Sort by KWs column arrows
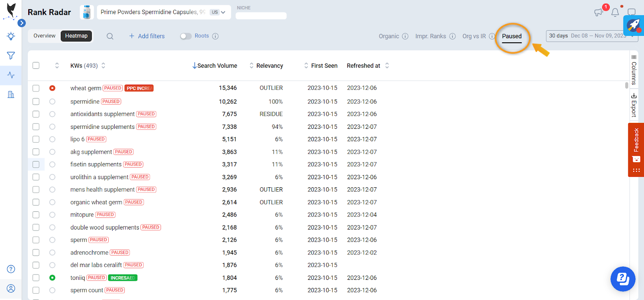The width and height of the screenshot is (644, 300). point(103,66)
